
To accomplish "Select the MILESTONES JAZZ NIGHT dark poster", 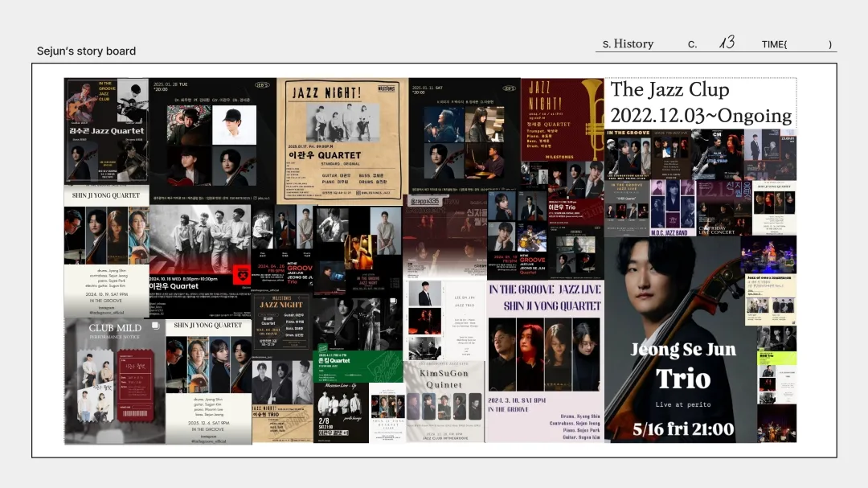I will tap(282, 323).
